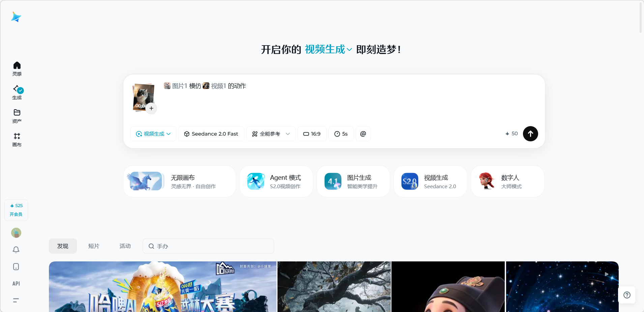Viewport: 644px width, 312px height.
Task: Click the plus icon to add reference media
Action: (151, 108)
